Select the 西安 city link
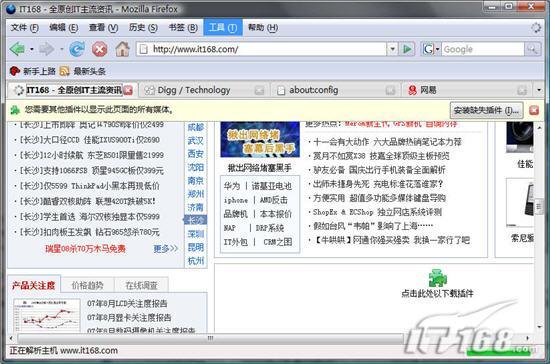Screen dimensions: 550x364 pyautogui.click(x=195, y=154)
